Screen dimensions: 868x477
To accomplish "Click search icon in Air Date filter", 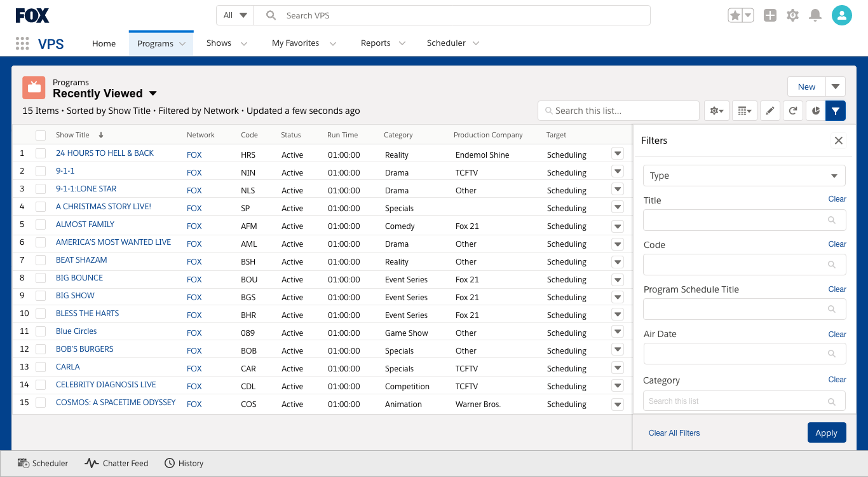I will click(832, 354).
